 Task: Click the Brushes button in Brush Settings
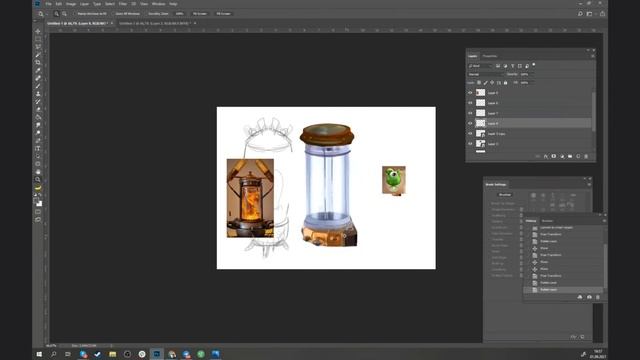[x=505, y=195]
